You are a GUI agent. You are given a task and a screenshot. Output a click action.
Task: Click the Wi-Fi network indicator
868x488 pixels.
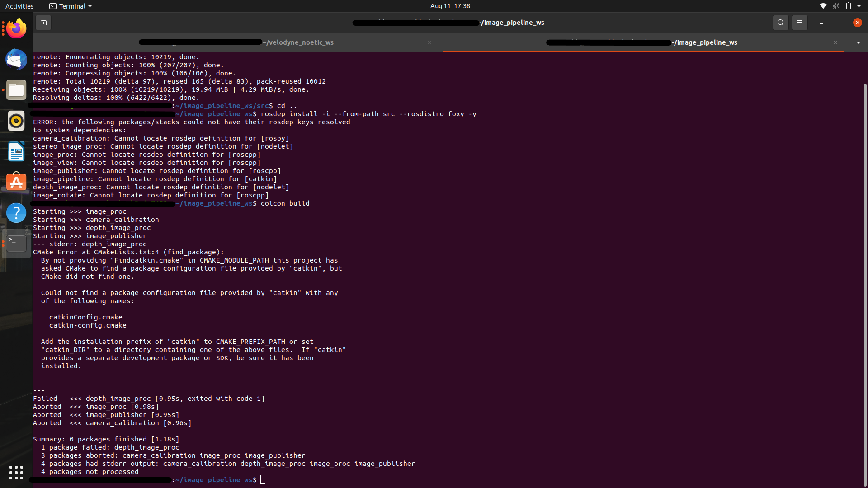823,6
